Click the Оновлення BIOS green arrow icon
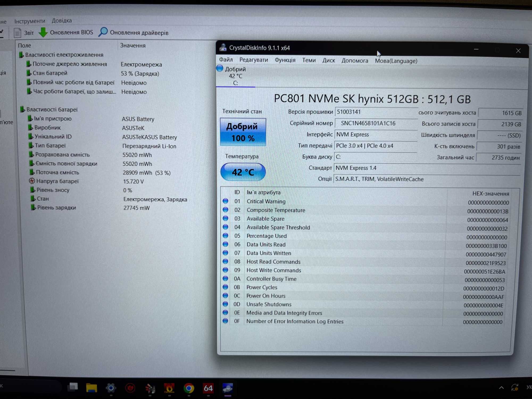This screenshot has height=399, width=532. [x=43, y=32]
